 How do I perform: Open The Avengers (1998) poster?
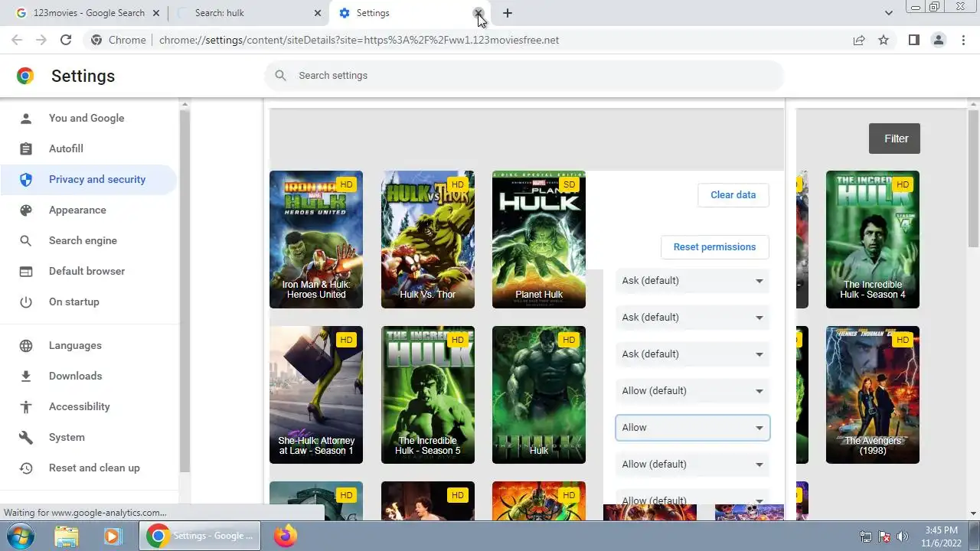[x=873, y=395]
